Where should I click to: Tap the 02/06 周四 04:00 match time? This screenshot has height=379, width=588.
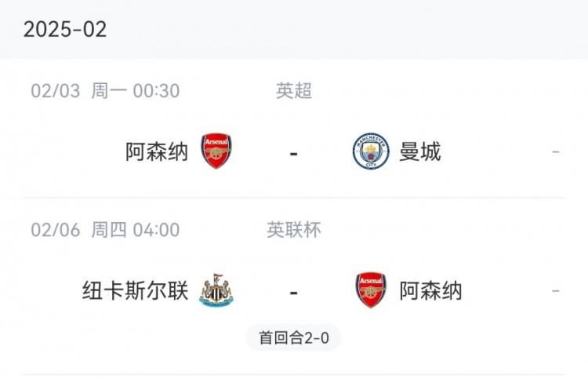click(105, 230)
